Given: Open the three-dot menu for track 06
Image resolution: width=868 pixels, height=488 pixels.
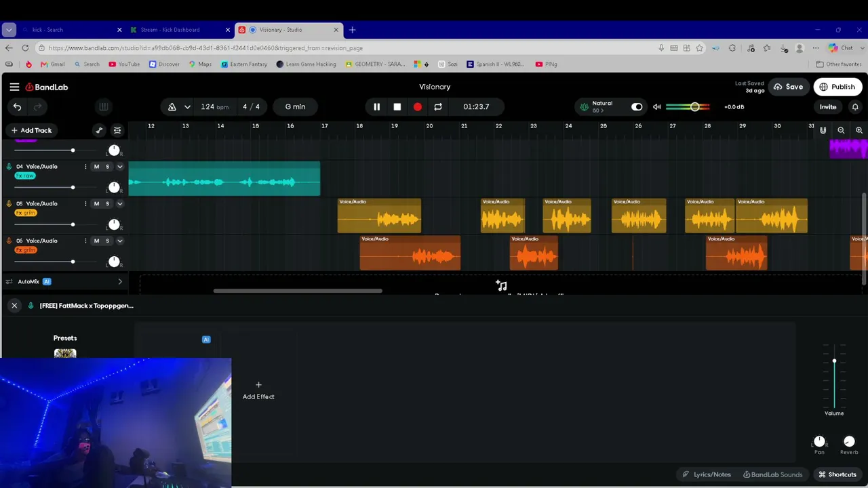Looking at the screenshot, I should pos(85,241).
